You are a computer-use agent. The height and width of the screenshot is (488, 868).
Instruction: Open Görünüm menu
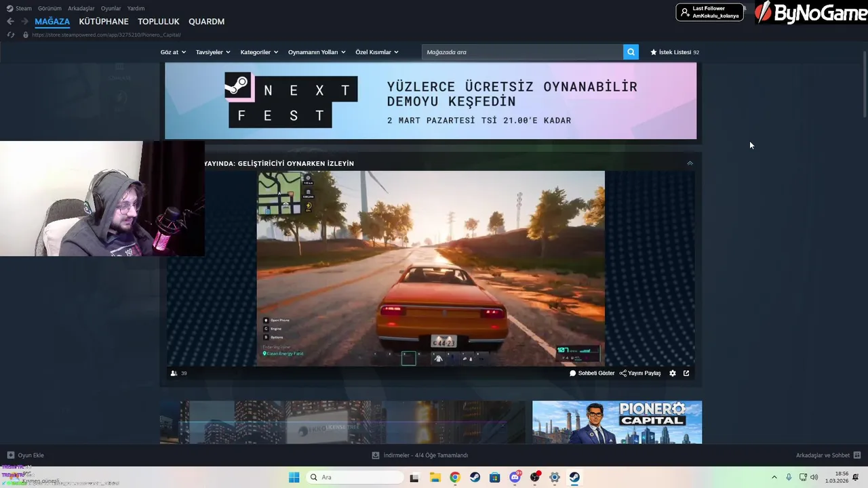pos(50,8)
